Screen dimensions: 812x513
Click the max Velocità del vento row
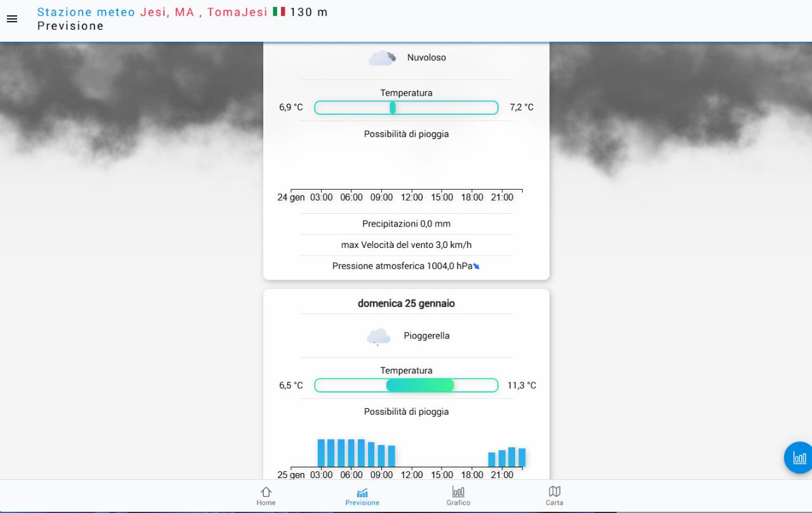406,245
